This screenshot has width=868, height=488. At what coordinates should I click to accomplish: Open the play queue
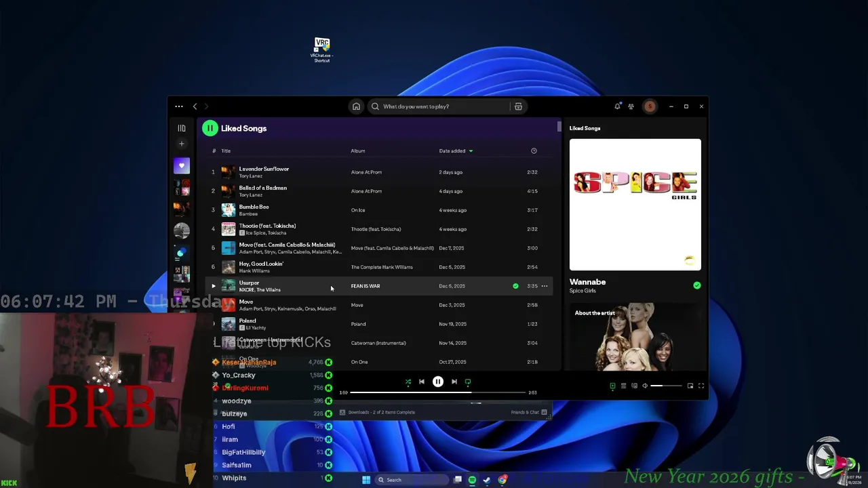coord(623,386)
